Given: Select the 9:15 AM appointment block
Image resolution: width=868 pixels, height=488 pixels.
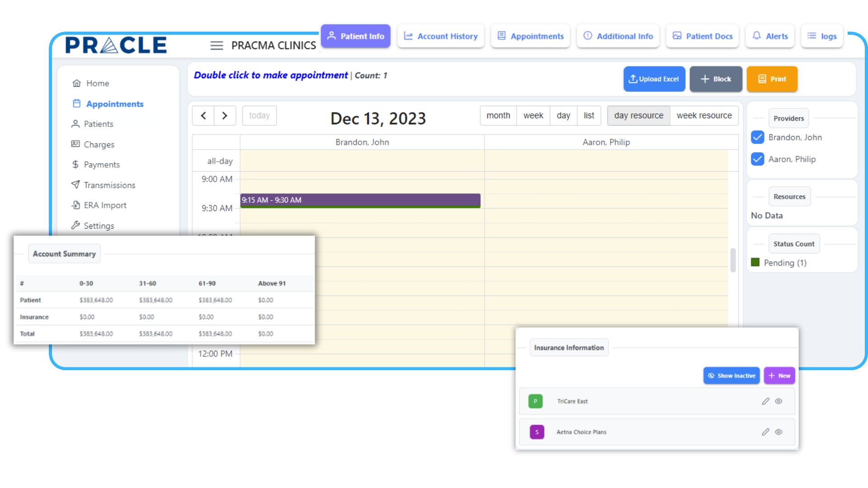Looking at the screenshot, I should pos(359,200).
